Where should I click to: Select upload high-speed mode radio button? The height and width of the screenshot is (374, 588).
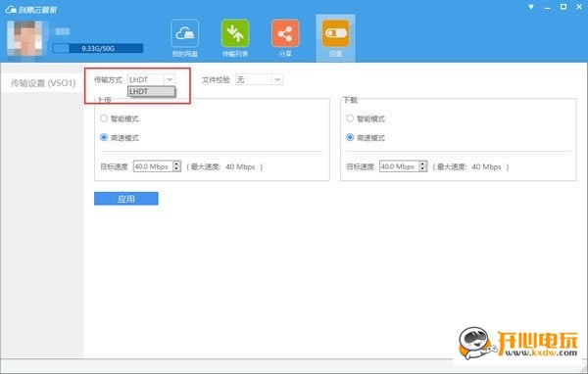point(104,137)
